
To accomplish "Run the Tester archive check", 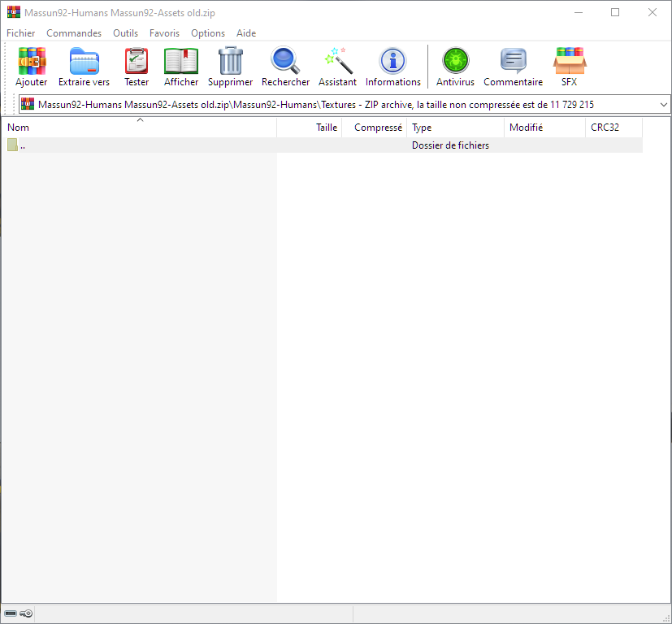I will [x=137, y=67].
